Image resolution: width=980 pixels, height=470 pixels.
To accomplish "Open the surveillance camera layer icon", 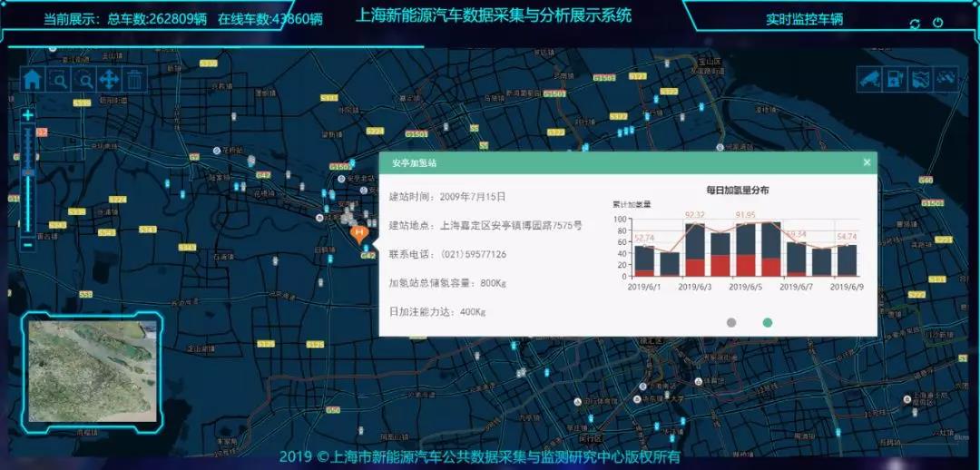I will 869,79.
